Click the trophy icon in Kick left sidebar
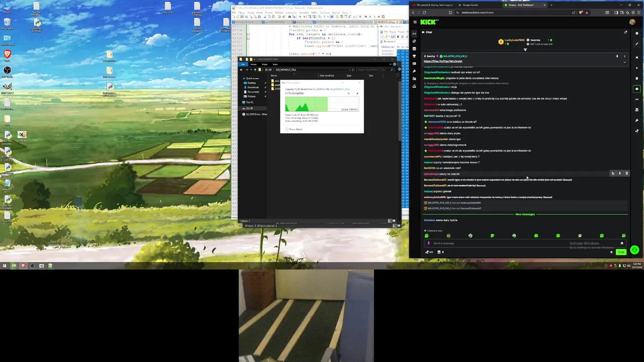Screen dimensions: 644x362 414,56
